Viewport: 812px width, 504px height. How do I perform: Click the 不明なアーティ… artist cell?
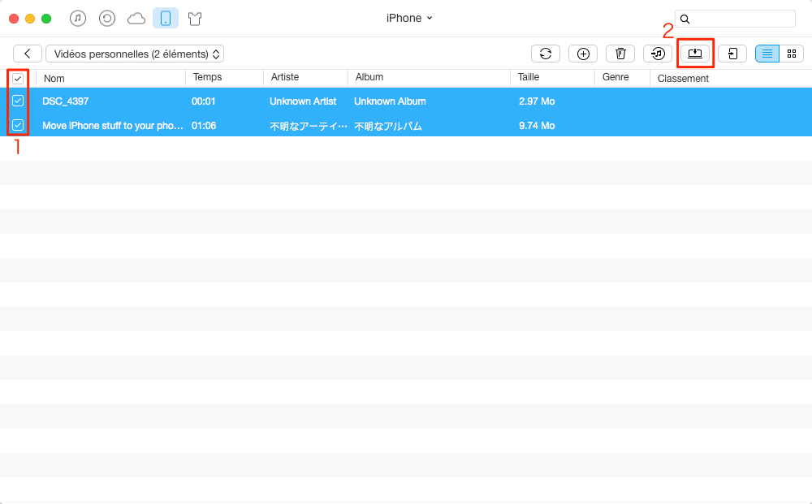(308, 127)
